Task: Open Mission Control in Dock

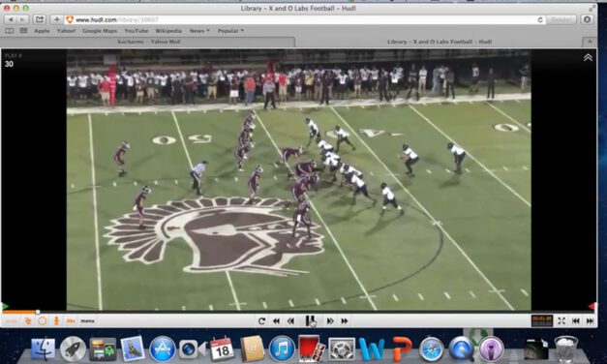Action: coord(103,349)
